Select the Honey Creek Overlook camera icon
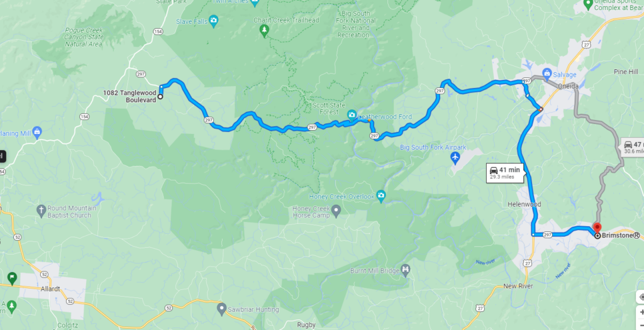 [x=381, y=194]
